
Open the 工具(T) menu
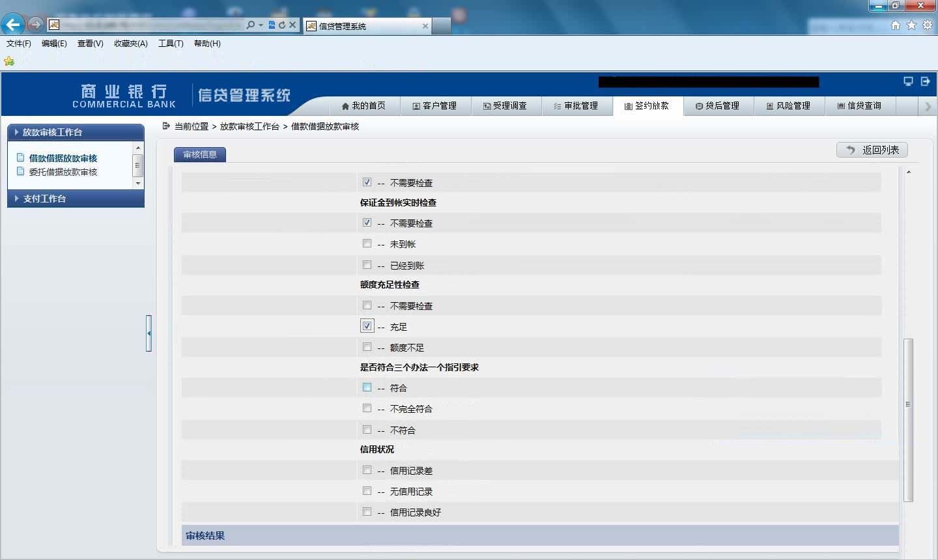tap(171, 44)
